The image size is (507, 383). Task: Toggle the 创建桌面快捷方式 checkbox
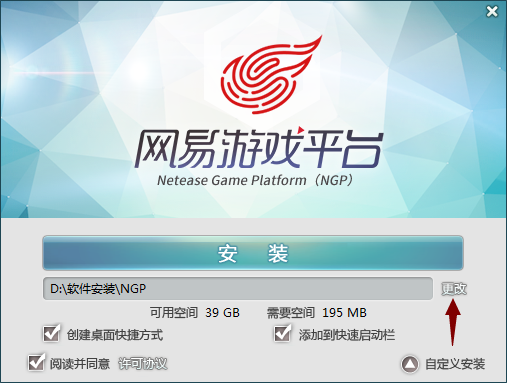coord(52,333)
